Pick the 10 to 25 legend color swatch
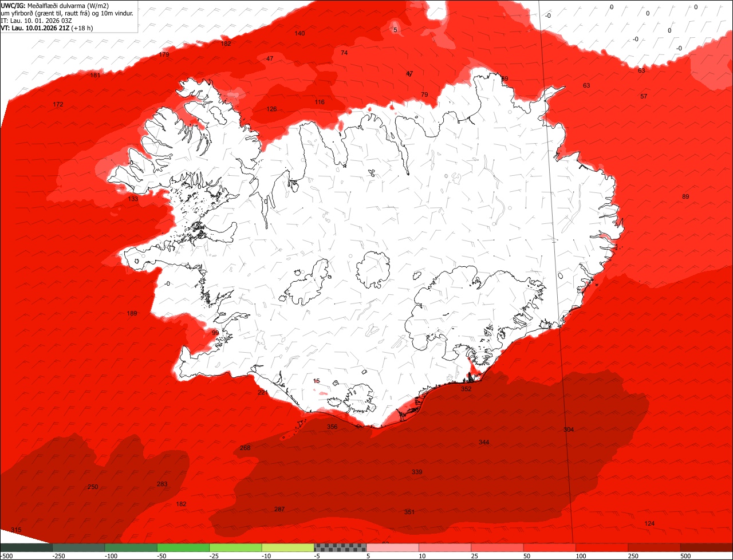 [445, 547]
